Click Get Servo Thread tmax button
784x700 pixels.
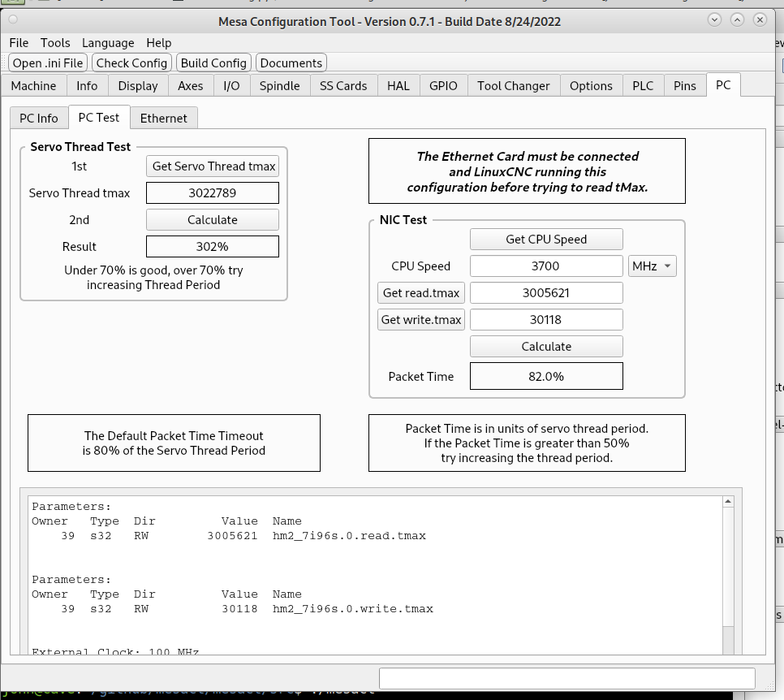tap(213, 166)
